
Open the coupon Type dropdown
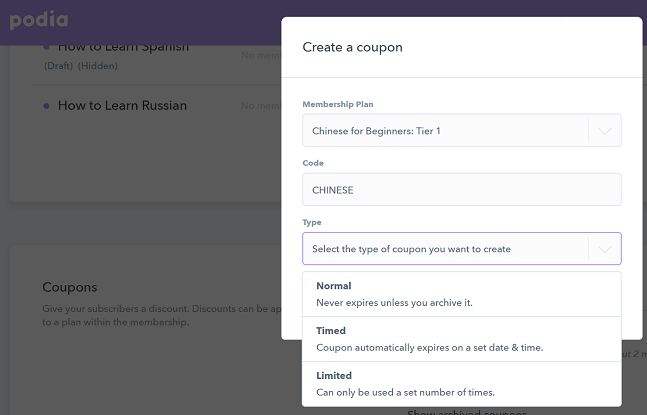pos(462,249)
